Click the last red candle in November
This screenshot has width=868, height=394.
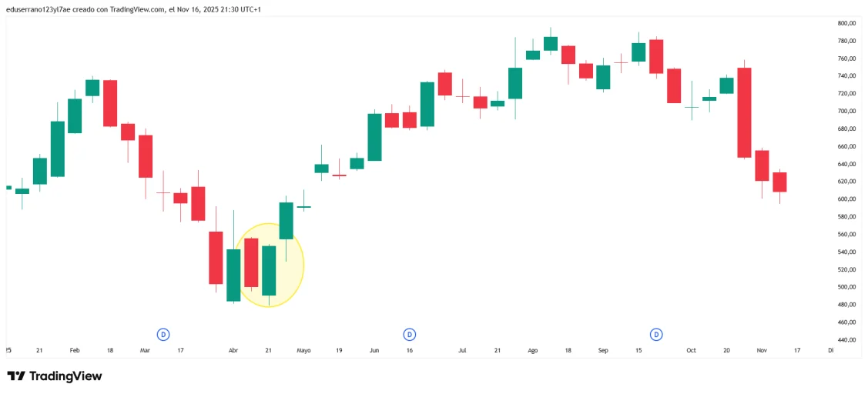point(779,182)
